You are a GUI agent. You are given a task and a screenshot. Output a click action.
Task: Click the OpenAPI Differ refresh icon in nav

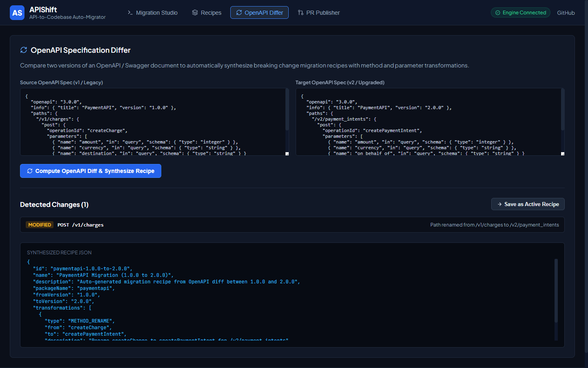pos(239,13)
